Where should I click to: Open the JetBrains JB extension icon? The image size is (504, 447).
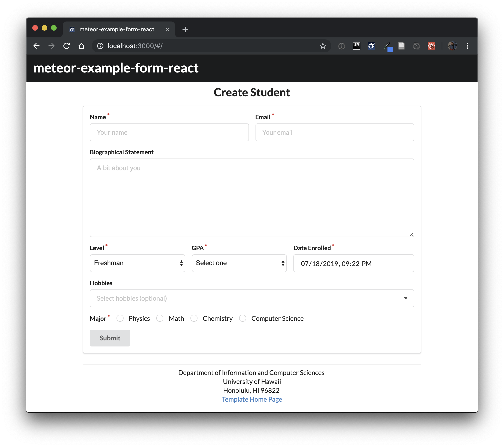[357, 46]
